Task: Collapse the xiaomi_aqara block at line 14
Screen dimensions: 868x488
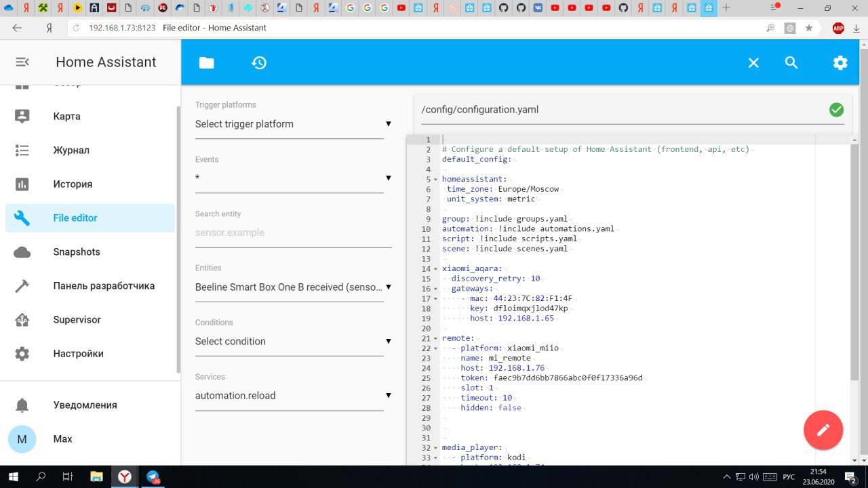Action: point(435,269)
